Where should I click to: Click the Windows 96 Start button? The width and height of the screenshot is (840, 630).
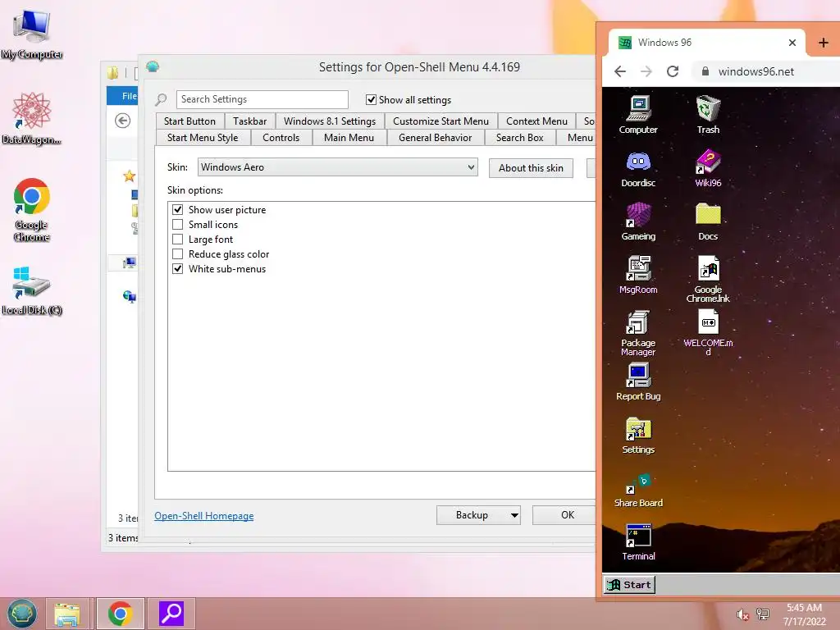click(629, 585)
